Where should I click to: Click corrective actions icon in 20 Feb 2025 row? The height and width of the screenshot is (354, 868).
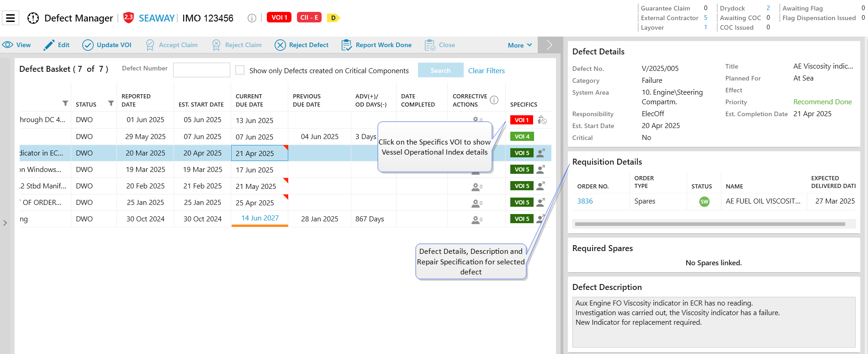(476, 187)
